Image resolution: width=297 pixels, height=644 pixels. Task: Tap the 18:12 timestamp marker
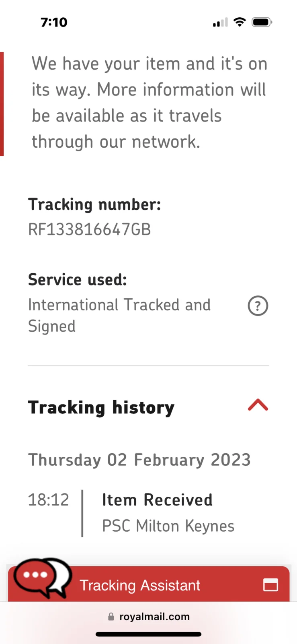click(x=49, y=500)
